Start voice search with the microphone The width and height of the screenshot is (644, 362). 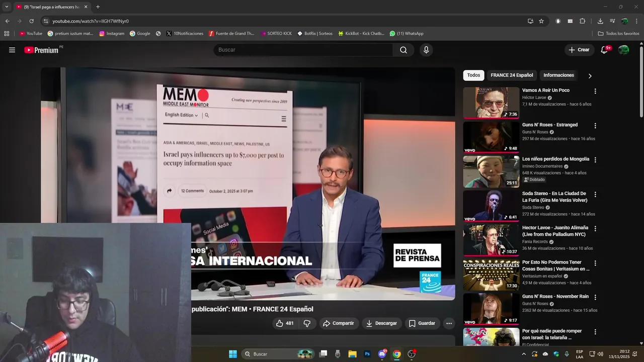click(426, 50)
